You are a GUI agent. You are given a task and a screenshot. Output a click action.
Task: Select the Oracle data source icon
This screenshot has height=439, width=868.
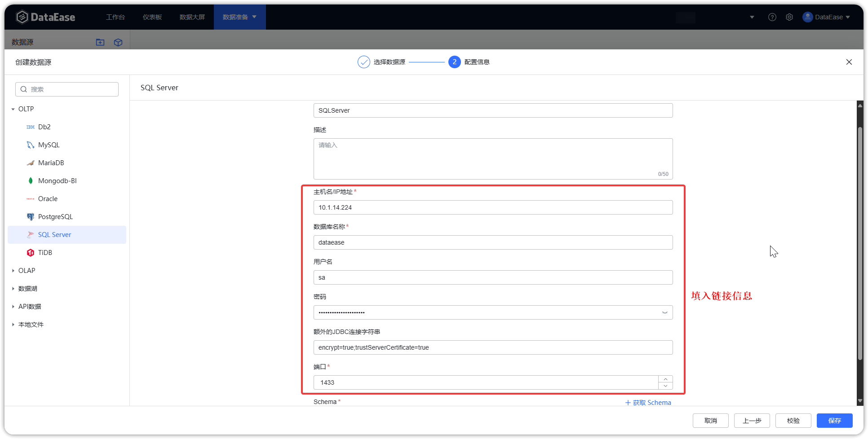pyautogui.click(x=30, y=198)
